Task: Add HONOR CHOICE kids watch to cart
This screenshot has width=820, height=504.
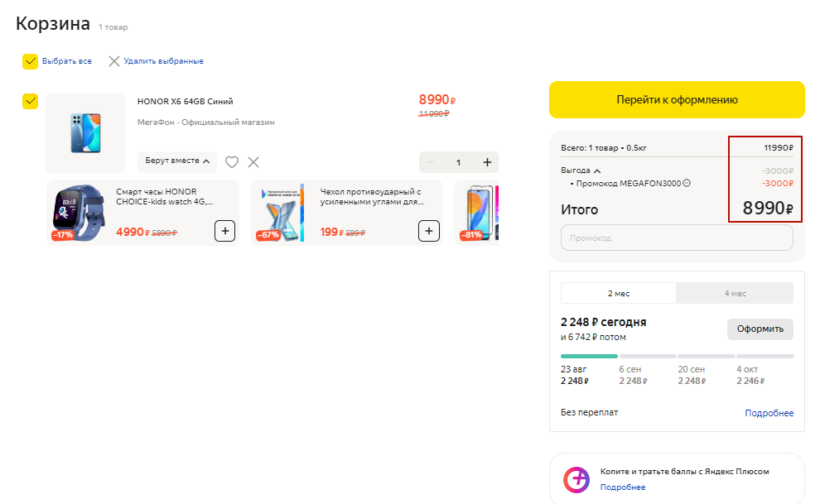Action: click(224, 231)
